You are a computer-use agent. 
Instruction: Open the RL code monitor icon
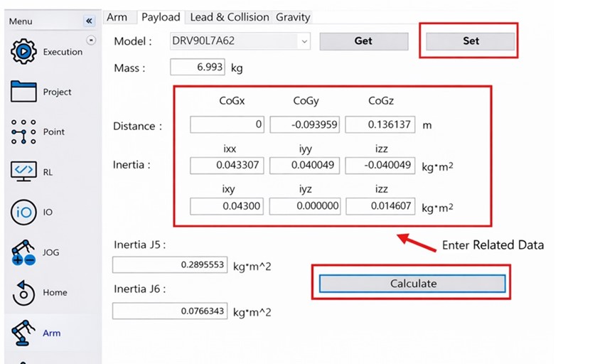(23, 171)
